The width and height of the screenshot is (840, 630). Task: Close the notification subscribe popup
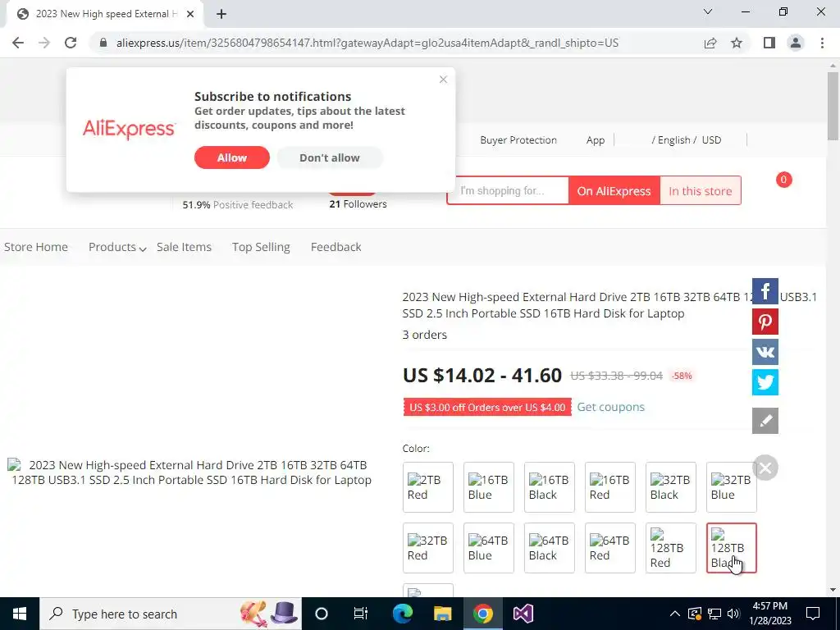(443, 80)
